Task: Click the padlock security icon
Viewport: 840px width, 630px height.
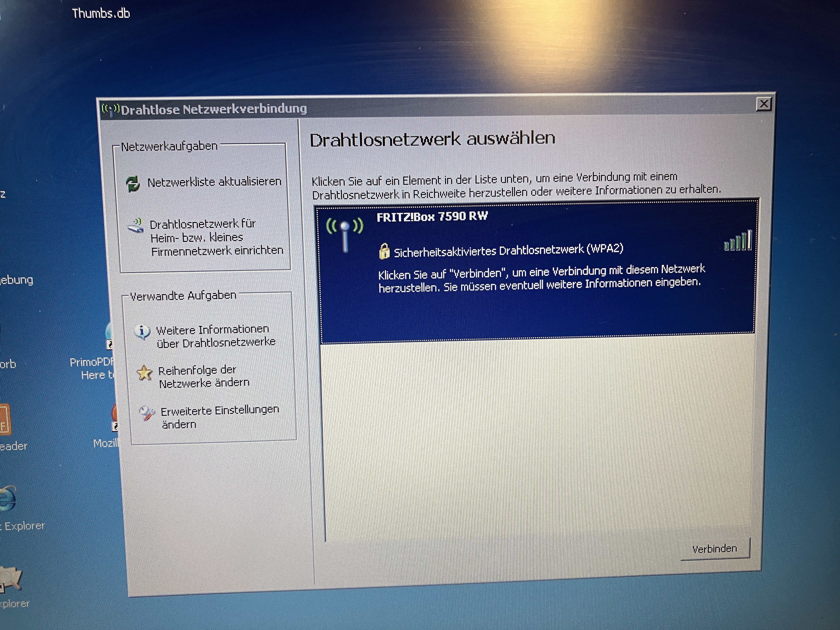Action: click(x=384, y=251)
